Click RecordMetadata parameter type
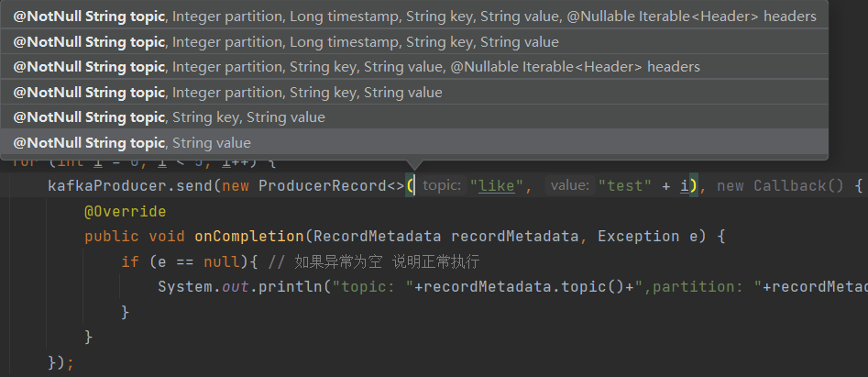The width and height of the screenshot is (868, 377). click(377, 237)
